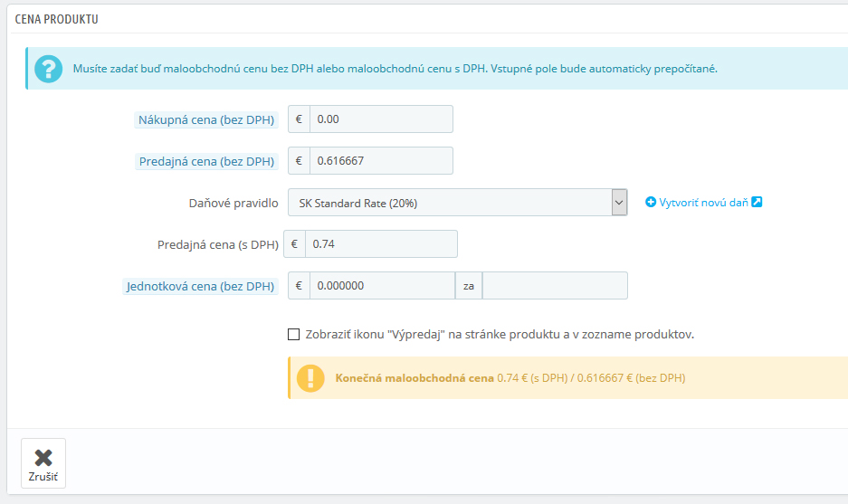Focus the empty unit field after za
Screen dimensions: 848x504
coord(555,286)
